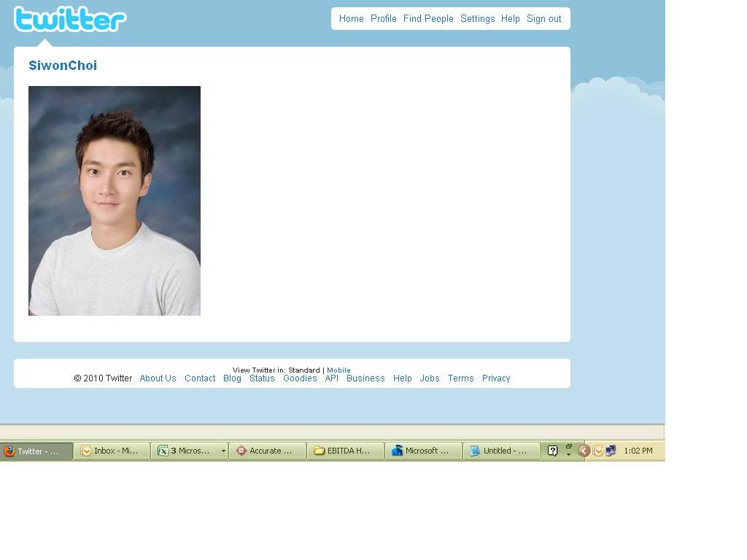This screenshot has width=747, height=560.
Task: Open Settings from the top navigation
Action: [477, 18]
